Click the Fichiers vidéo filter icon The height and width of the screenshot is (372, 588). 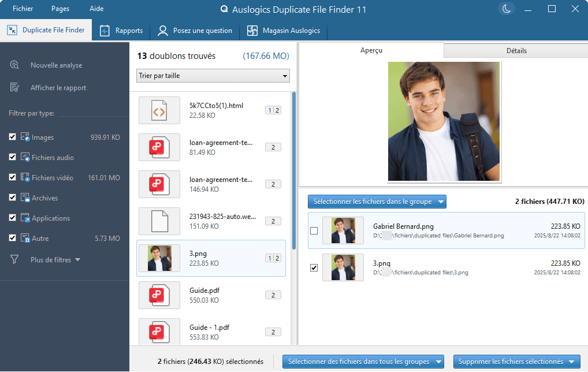25,177
